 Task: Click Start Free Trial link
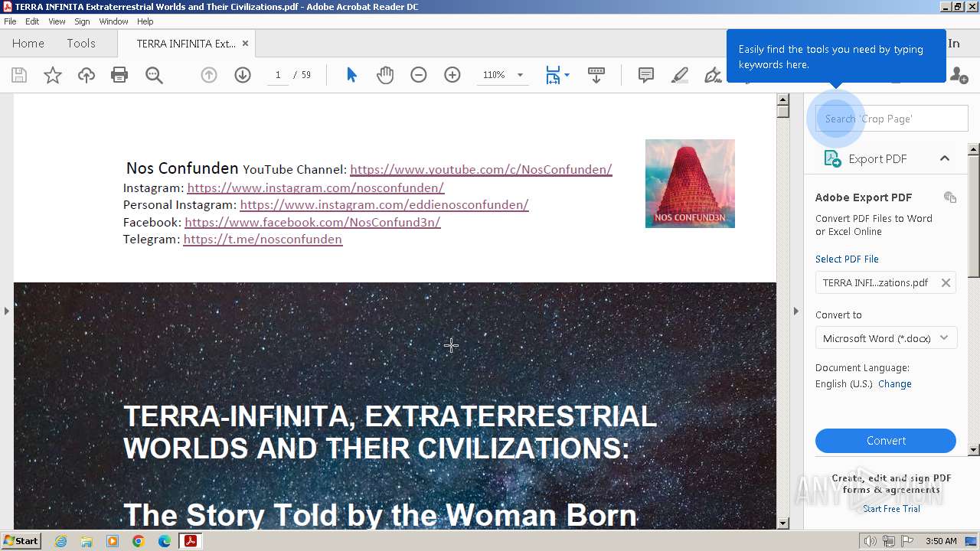tap(891, 509)
